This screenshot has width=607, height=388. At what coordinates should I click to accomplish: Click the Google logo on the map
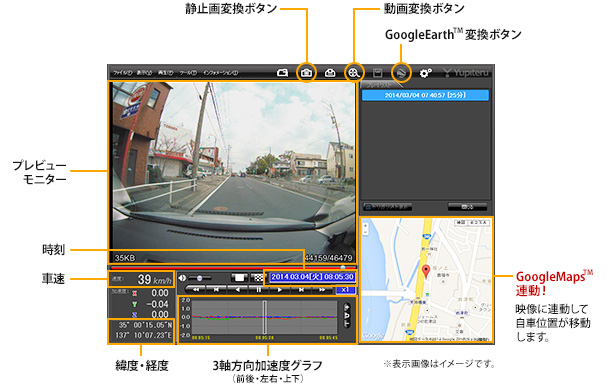point(372,336)
